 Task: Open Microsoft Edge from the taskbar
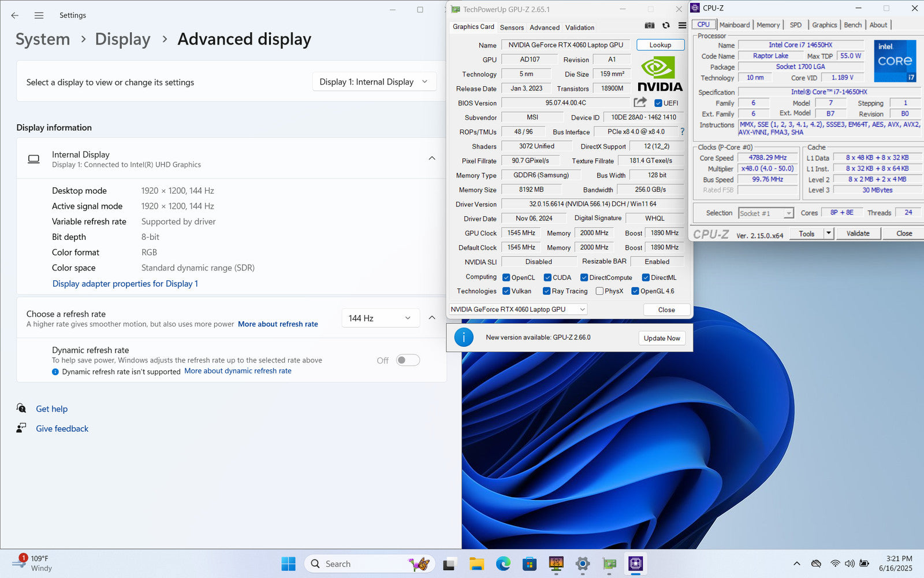(503, 564)
